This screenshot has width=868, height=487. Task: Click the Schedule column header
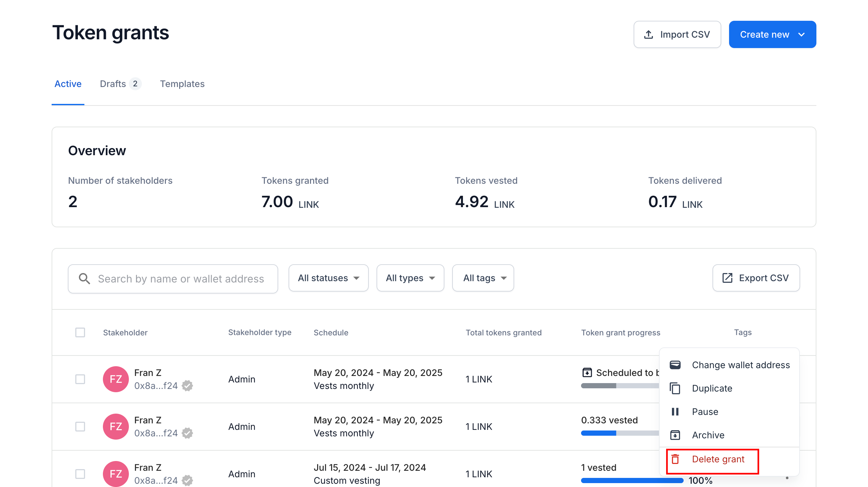click(x=330, y=332)
